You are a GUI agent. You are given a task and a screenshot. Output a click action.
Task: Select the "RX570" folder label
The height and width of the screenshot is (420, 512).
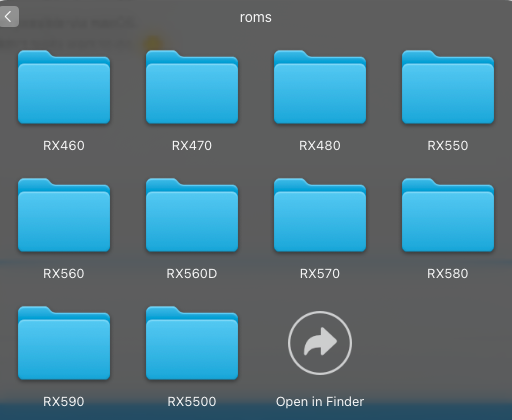[320, 274]
